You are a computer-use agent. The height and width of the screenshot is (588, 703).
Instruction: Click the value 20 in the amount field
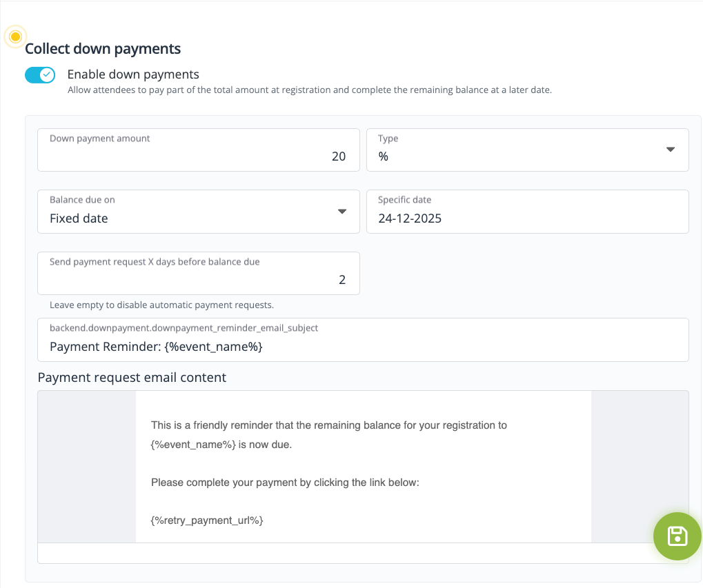coord(339,156)
